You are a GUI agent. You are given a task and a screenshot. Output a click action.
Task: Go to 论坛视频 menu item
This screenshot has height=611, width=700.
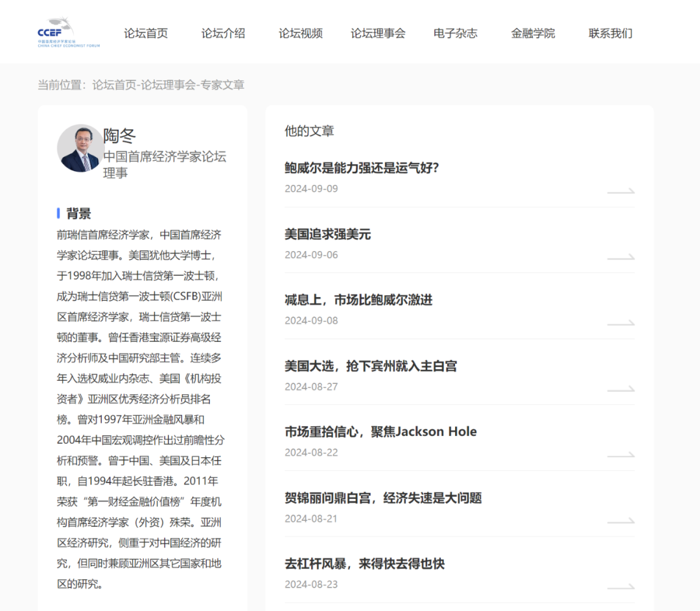[x=301, y=34]
